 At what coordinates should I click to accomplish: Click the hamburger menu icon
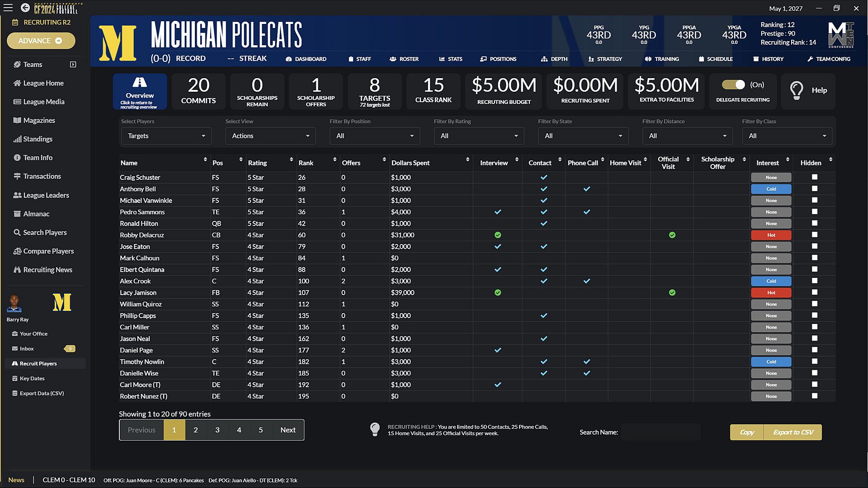point(8,8)
